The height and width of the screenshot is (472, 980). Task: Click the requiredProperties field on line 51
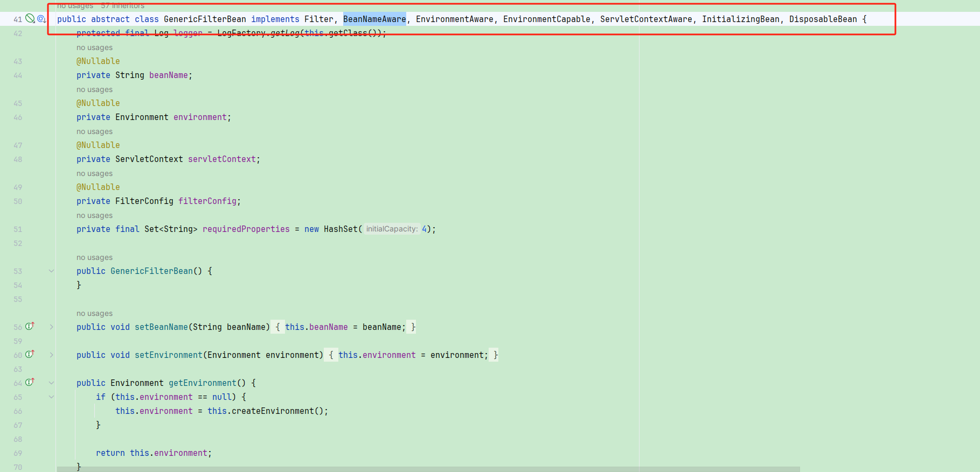[246, 229]
